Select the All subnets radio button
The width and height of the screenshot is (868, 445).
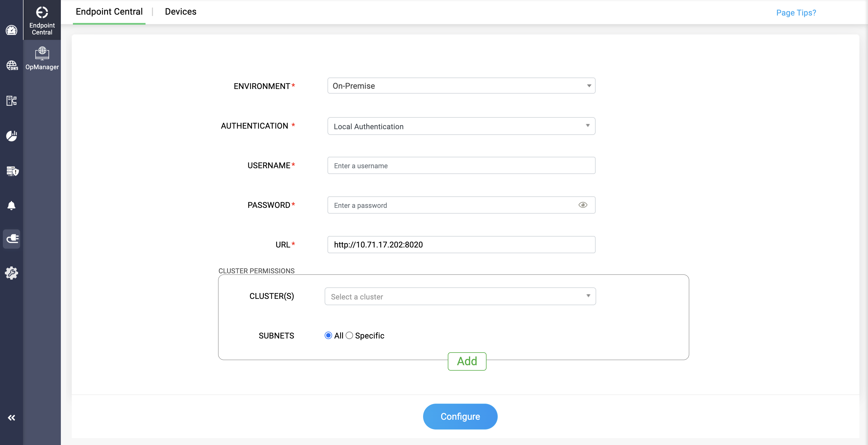coord(328,335)
